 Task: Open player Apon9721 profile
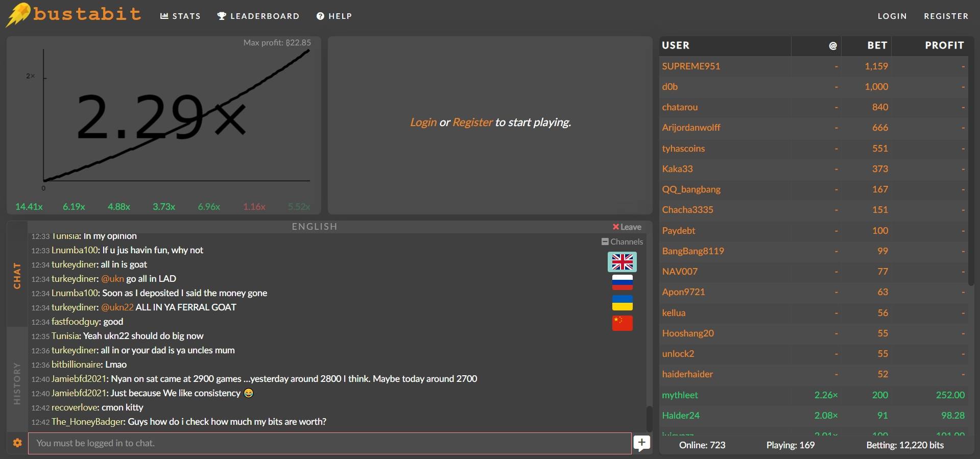(x=683, y=292)
